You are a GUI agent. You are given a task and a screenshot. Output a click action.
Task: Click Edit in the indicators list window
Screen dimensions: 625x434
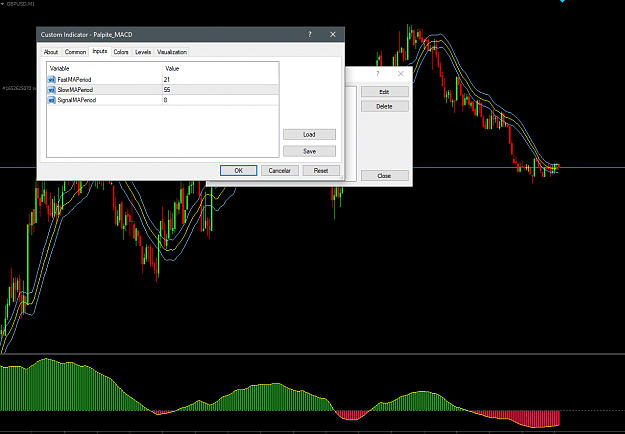[x=385, y=92]
